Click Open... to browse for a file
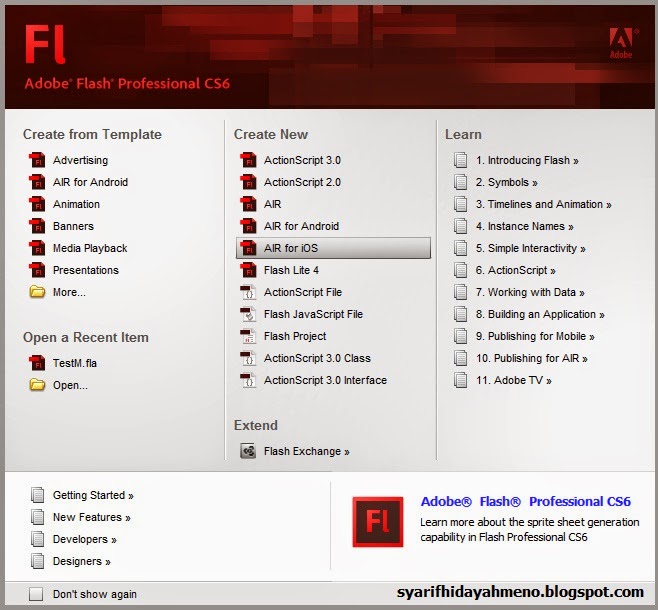The width and height of the screenshot is (658, 610). pos(70,385)
